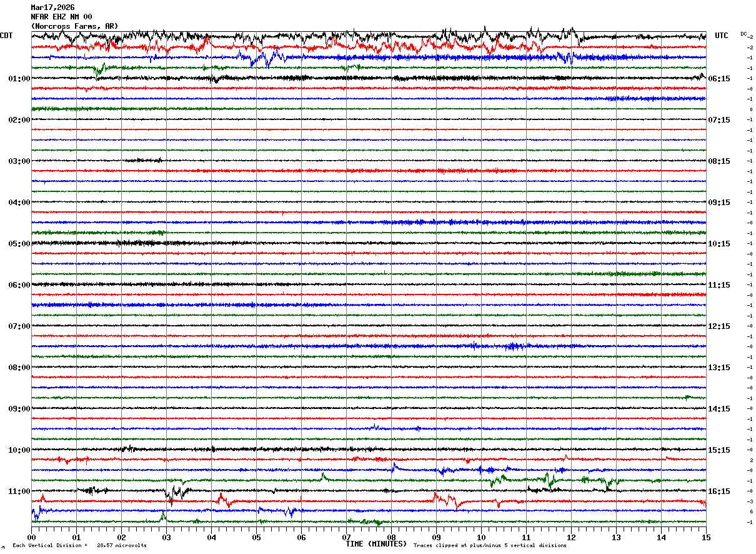
Task: Click the DC offset column header
Action: tap(744, 34)
